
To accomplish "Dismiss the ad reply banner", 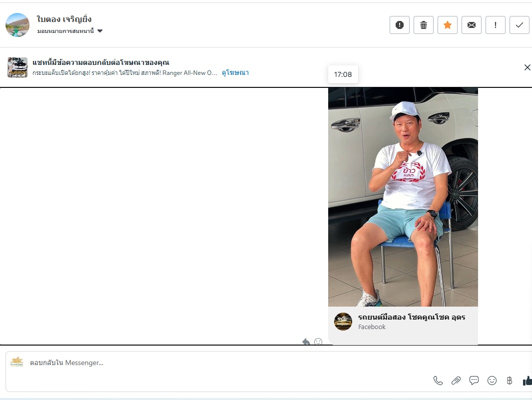I will coord(527,67).
